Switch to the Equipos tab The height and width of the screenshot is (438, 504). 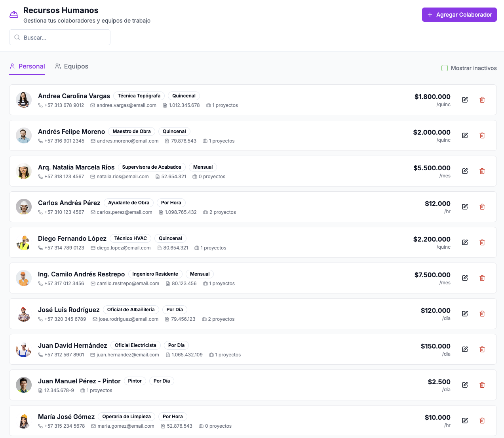[x=72, y=67]
